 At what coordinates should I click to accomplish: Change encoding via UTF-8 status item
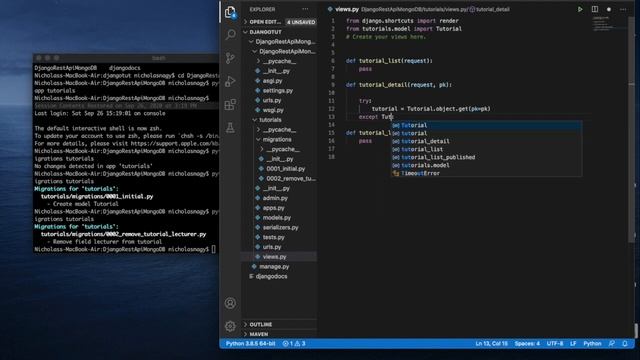pos(555,344)
